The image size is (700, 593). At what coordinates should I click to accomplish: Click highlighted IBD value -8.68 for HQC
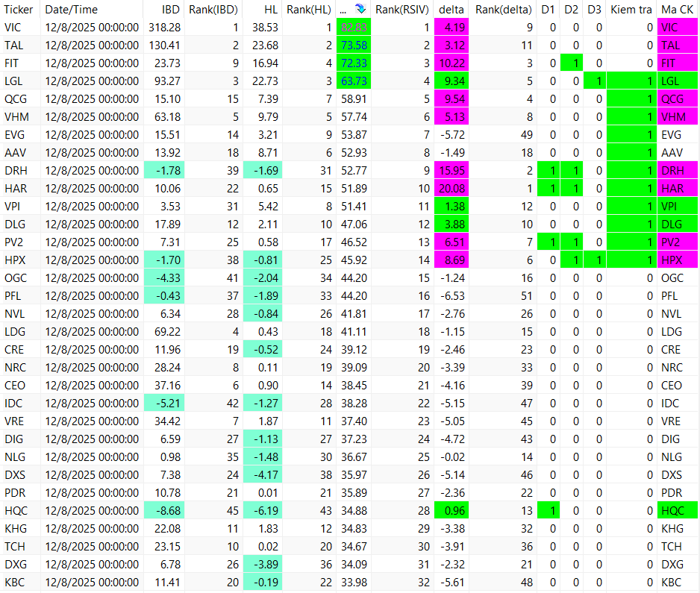tap(164, 510)
